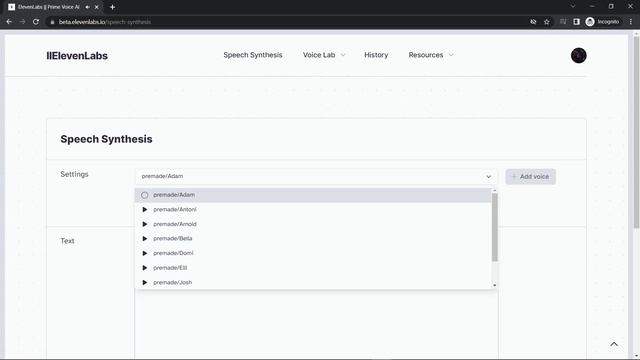
Task: Click the ElevenLabs logo
Action: tap(77, 56)
